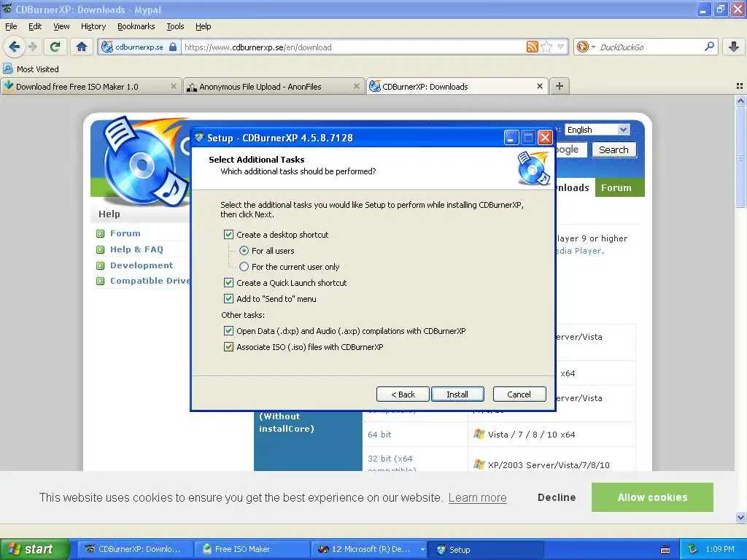Open the View menu
The image size is (747, 560).
tap(61, 26)
